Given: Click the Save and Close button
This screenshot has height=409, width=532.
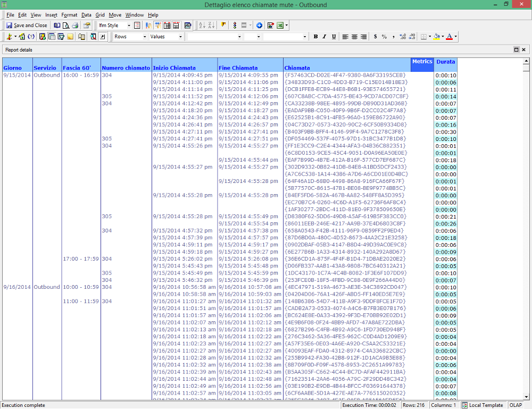Looking at the screenshot, I should click(x=27, y=26).
